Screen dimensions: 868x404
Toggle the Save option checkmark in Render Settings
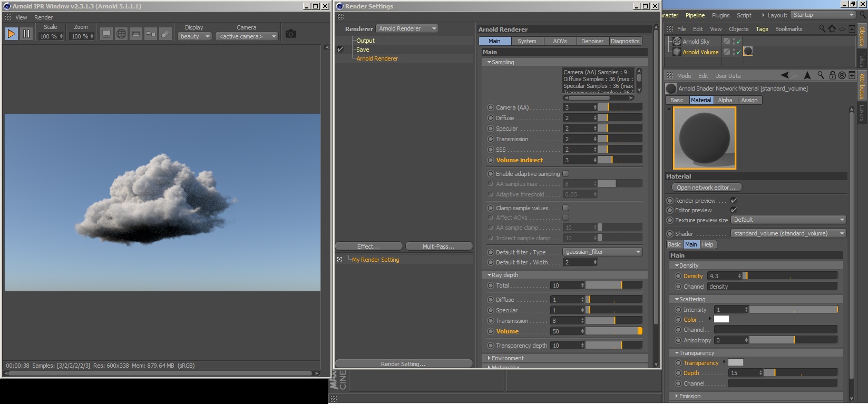340,50
